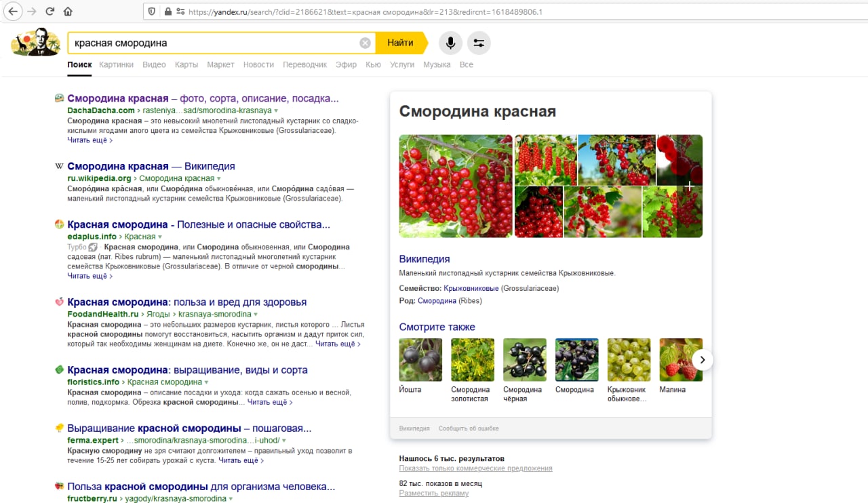Open the Yandex logo doodle
Viewport: 868px width, 503px height.
(35, 42)
